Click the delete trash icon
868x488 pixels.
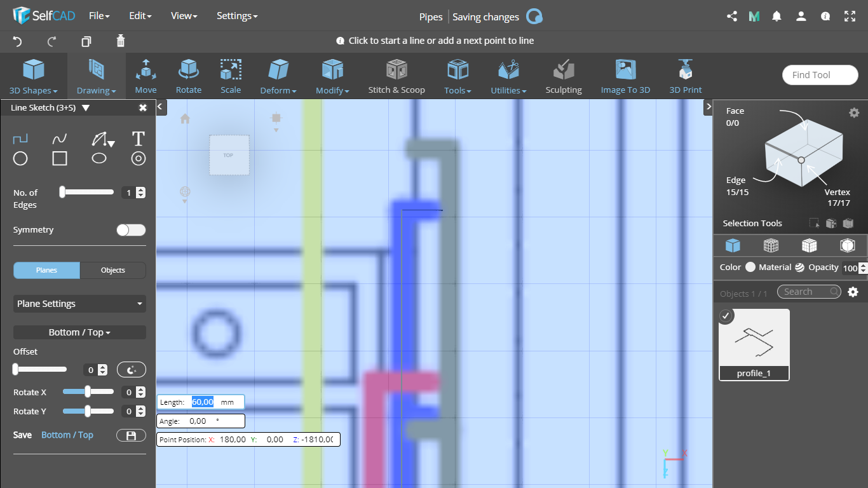(x=121, y=41)
